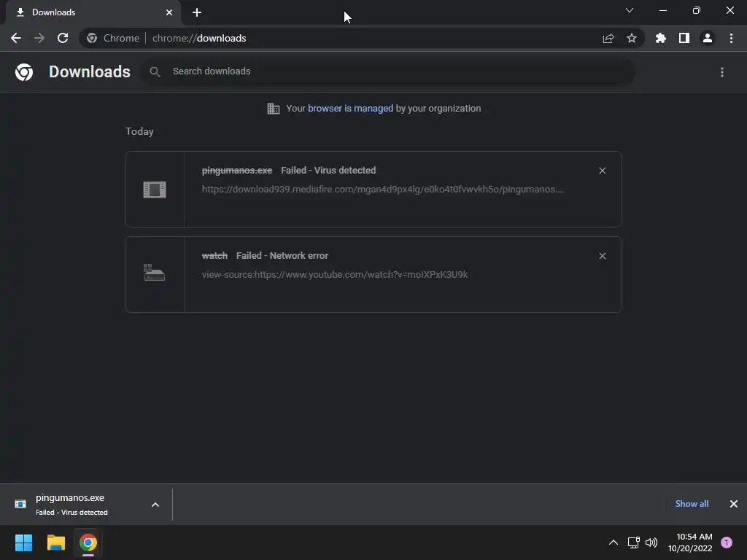Open the profile avatar menu

708,38
